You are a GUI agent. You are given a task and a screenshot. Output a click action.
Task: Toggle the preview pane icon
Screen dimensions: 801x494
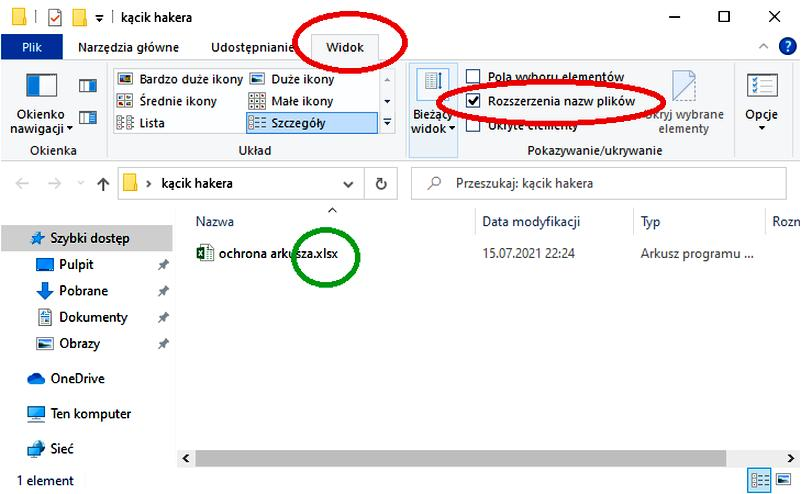coord(88,85)
